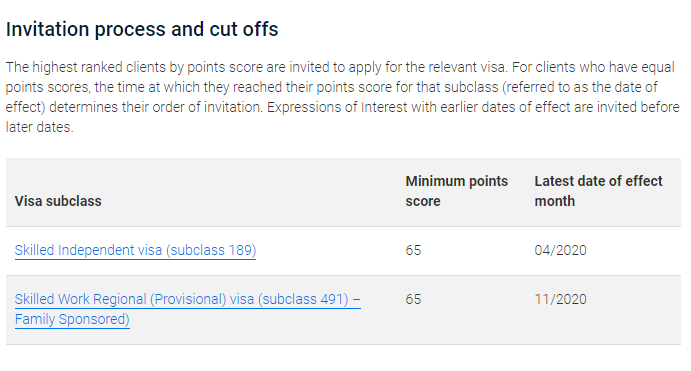Click the words Expressions of Interest in the paragraph

click(x=337, y=107)
